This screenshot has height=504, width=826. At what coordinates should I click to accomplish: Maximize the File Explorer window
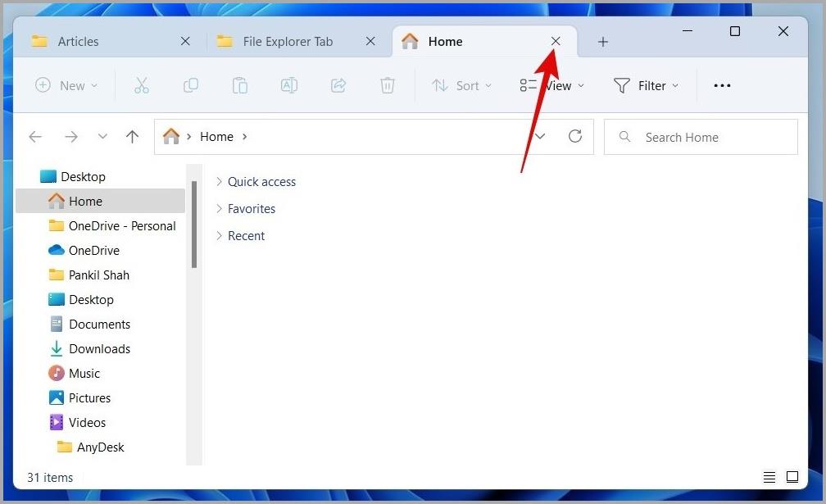tap(735, 31)
